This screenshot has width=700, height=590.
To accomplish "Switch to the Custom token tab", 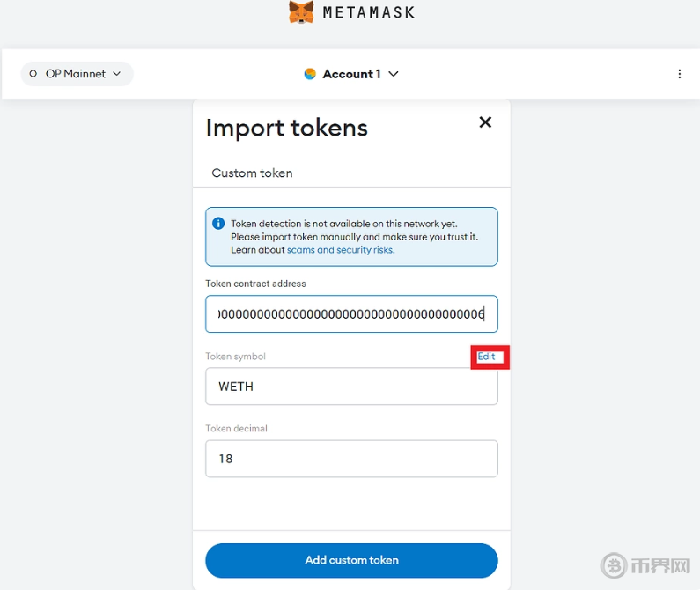I will 252,173.
